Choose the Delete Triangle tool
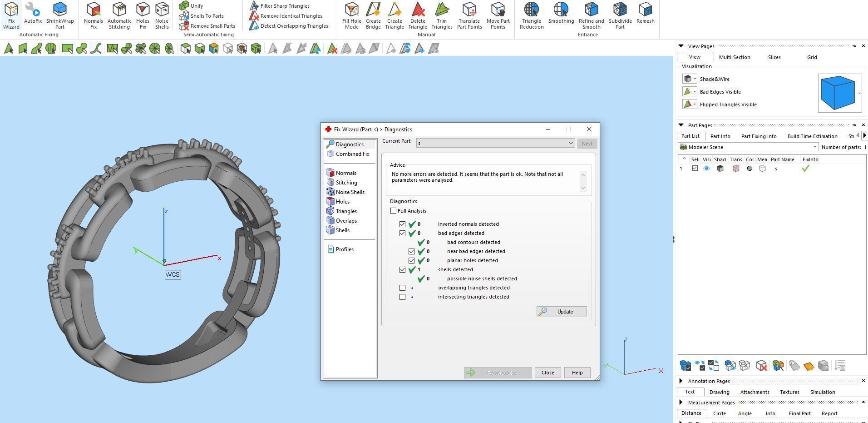Viewport: 868px width, 423px height. coord(418,16)
